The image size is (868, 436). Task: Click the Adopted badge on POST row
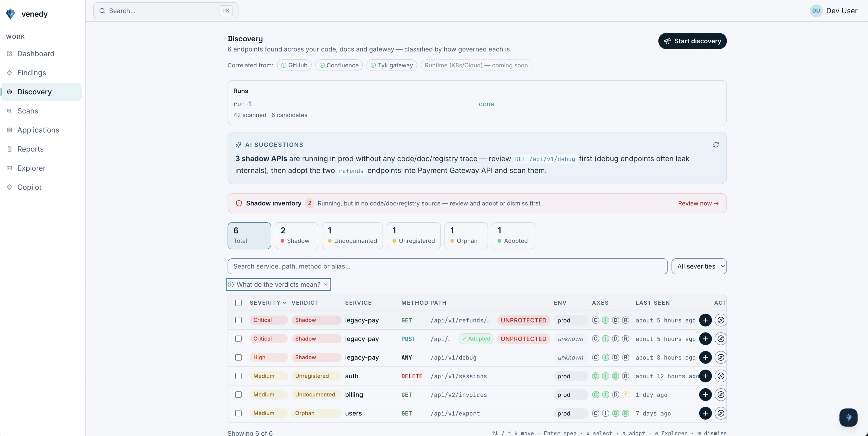(476, 339)
